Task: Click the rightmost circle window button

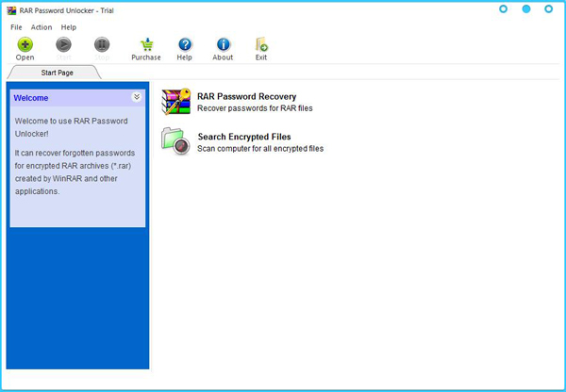Action: [x=549, y=9]
